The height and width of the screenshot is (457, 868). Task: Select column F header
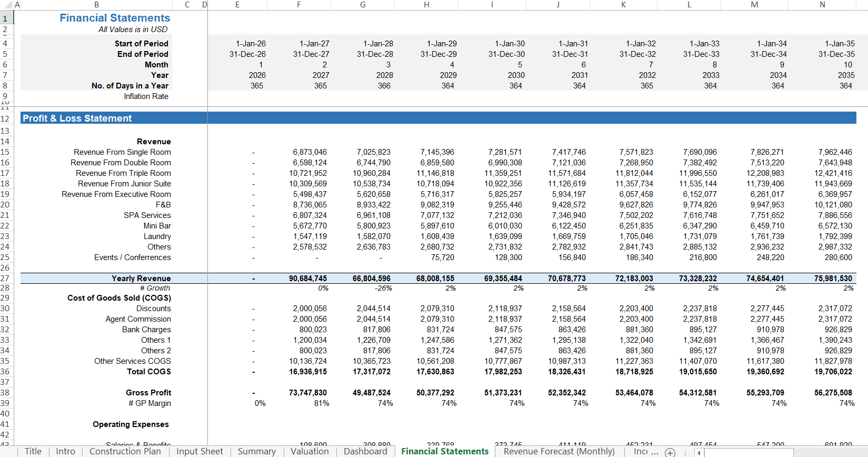[x=299, y=5]
